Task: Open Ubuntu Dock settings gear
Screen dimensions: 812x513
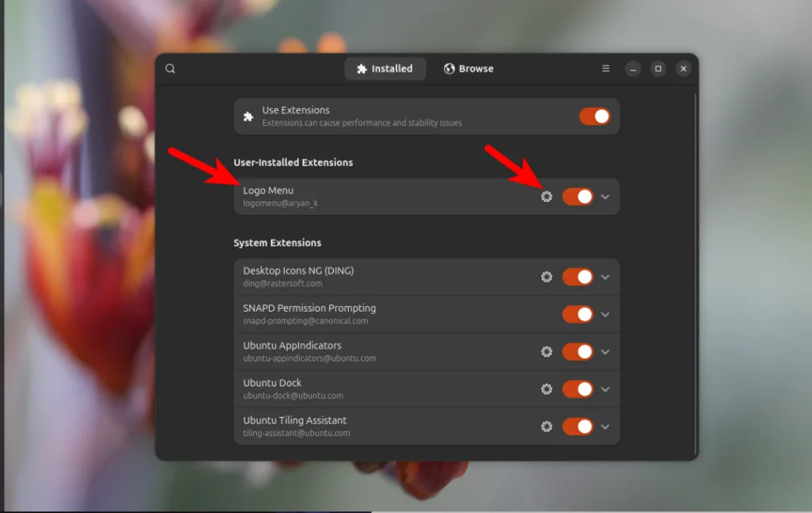Action: click(546, 389)
